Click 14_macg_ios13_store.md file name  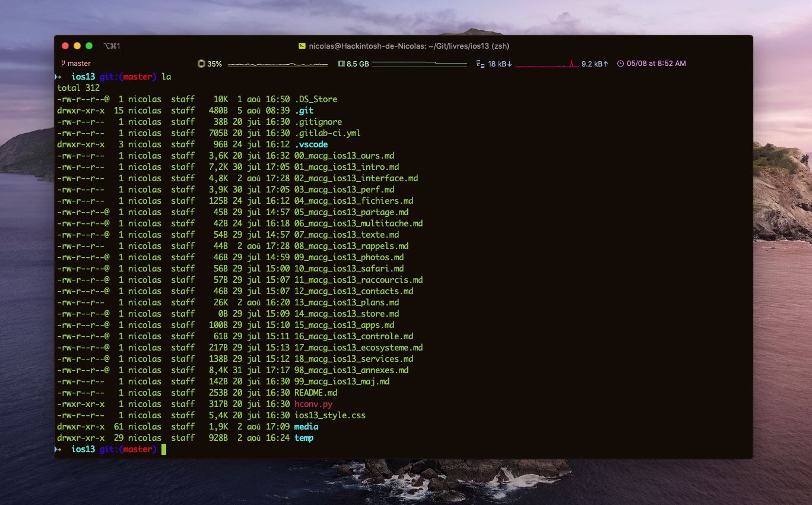click(x=347, y=314)
